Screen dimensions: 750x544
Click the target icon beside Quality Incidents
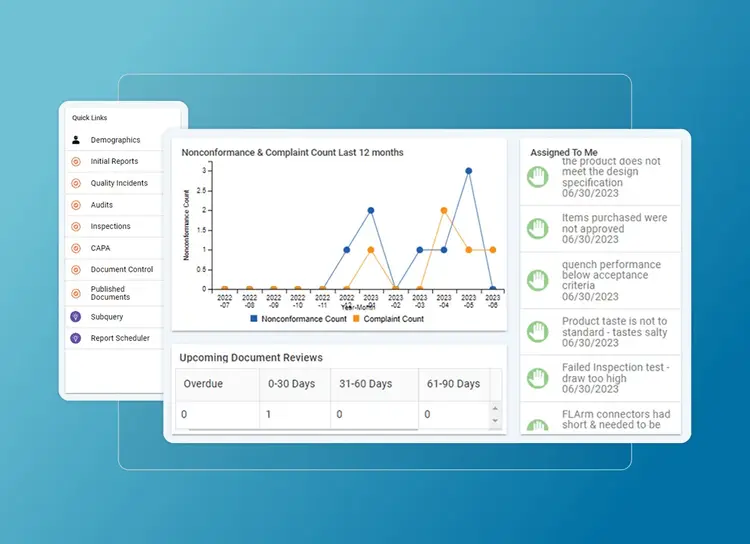tap(76, 183)
